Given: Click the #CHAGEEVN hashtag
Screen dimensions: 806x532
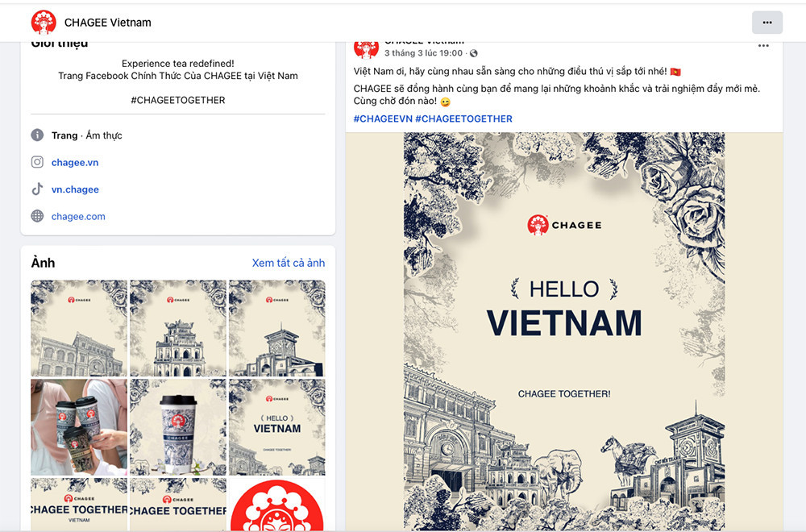Looking at the screenshot, I should [x=383, y=118].
